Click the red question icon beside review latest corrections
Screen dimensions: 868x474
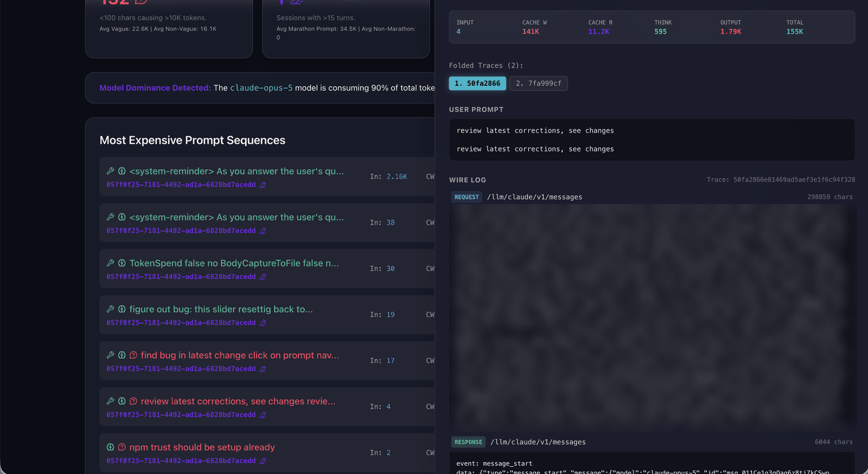[133, 401]
